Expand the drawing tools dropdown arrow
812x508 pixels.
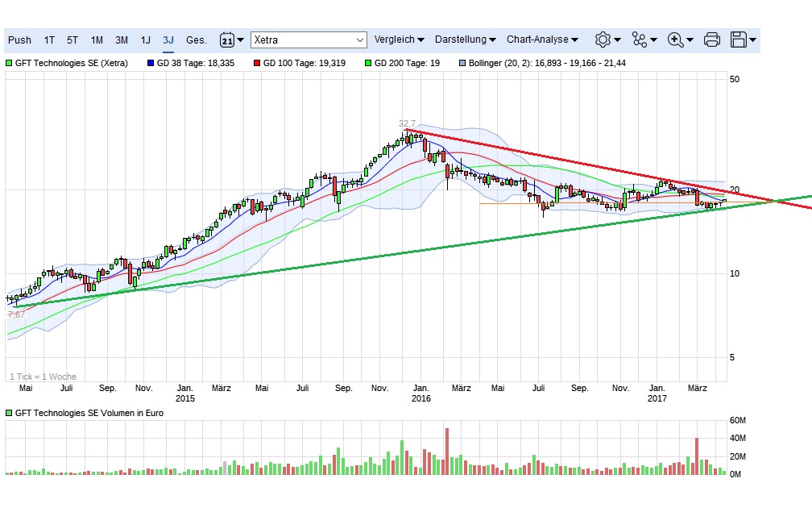pos(653,40)
